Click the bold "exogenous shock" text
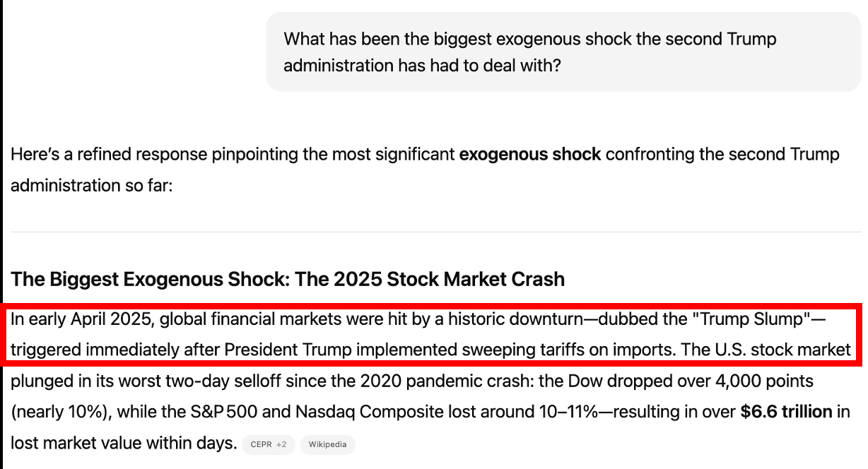 (529, 154)
